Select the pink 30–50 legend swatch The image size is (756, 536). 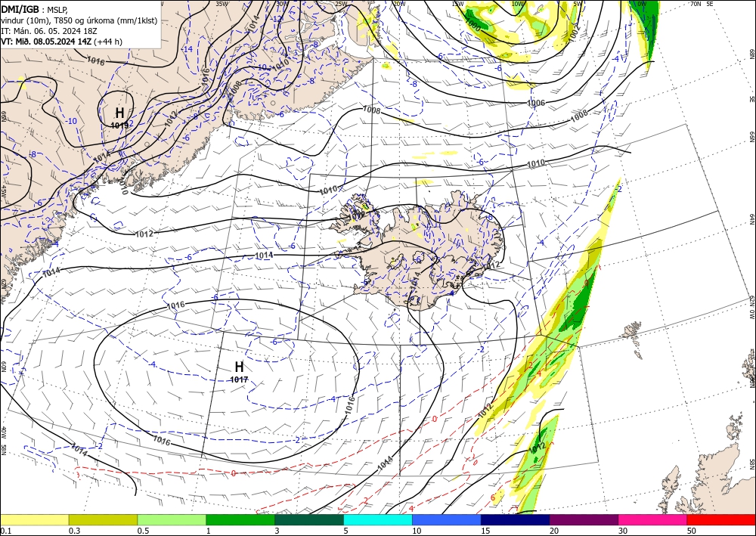653,519
